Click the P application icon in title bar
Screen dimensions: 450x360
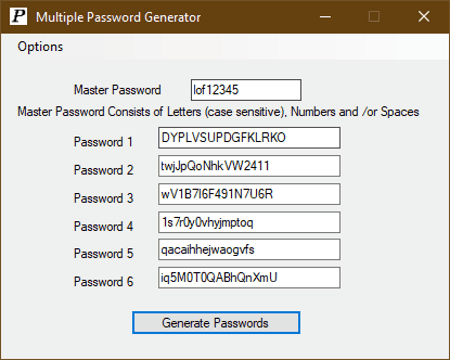click(x=18, y=16)
